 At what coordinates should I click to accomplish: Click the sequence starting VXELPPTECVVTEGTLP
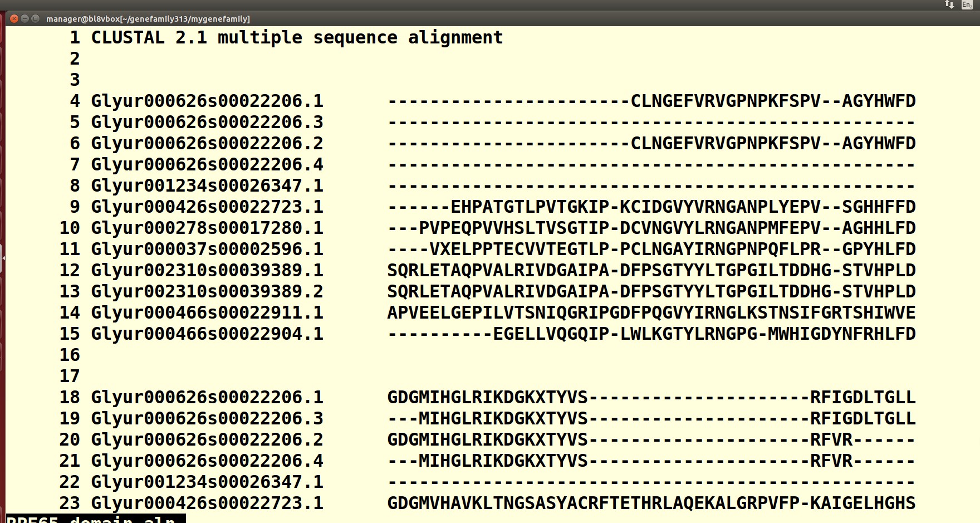click(651, 250)
